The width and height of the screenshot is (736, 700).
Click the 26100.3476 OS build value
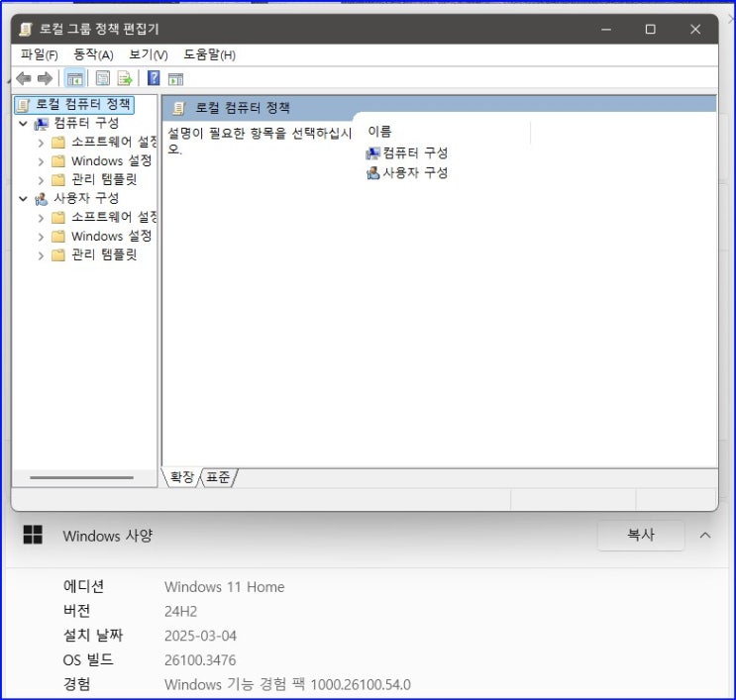pyautogui.click(x=200, y=660)
